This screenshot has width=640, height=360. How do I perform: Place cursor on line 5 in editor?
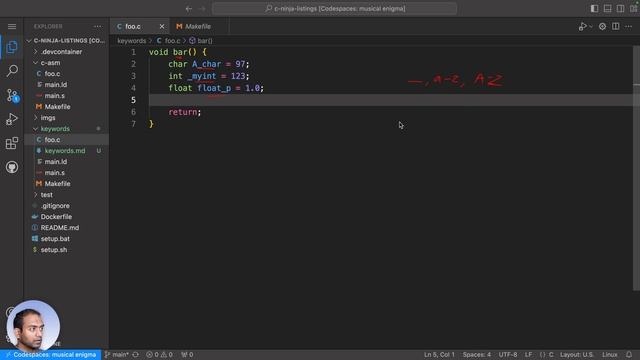coord(391,100)
